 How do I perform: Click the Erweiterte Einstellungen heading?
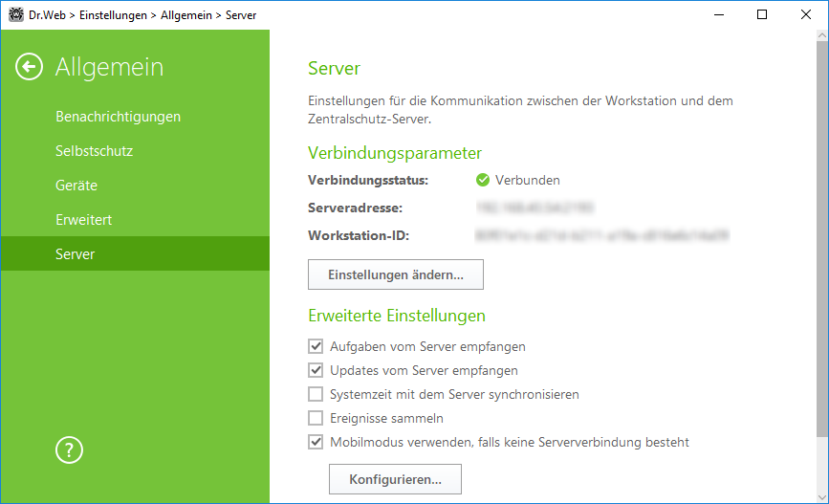[x=397, y=316]
